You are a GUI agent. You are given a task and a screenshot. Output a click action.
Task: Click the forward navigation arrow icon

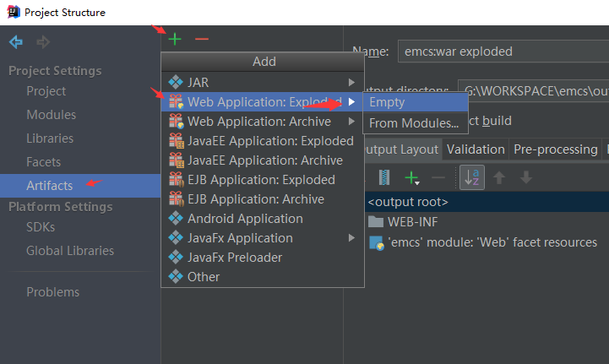coord(43,41)
